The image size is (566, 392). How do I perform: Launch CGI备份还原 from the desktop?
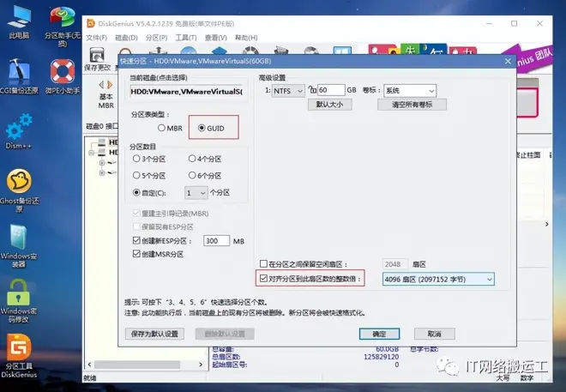point(19,75)
